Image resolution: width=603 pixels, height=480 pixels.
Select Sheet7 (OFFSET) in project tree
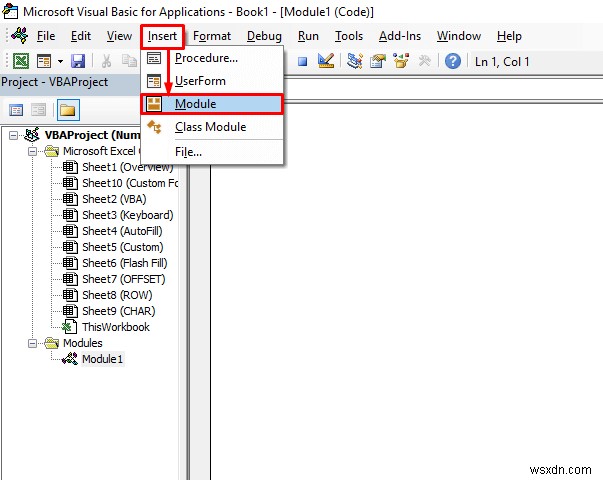pos(123,279)
